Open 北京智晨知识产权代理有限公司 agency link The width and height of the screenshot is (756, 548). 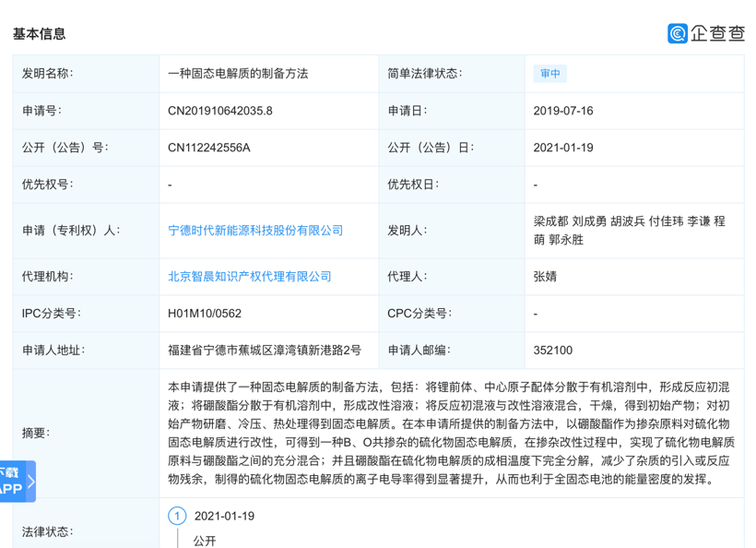250,277
